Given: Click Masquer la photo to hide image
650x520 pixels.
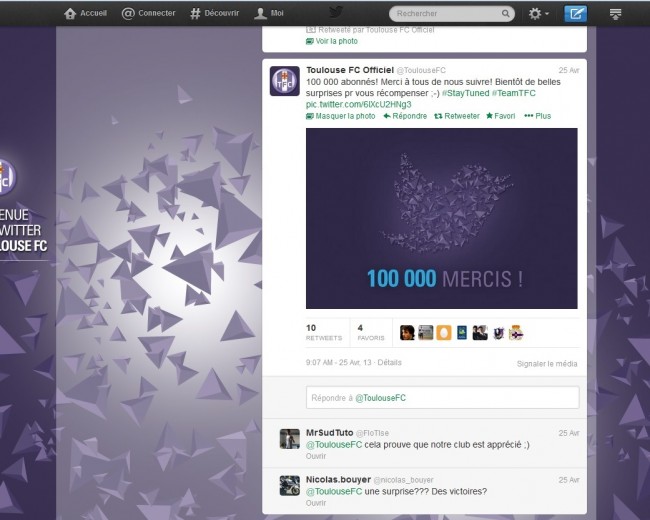Looking at the screenshot, I should (x=340, y=116).
